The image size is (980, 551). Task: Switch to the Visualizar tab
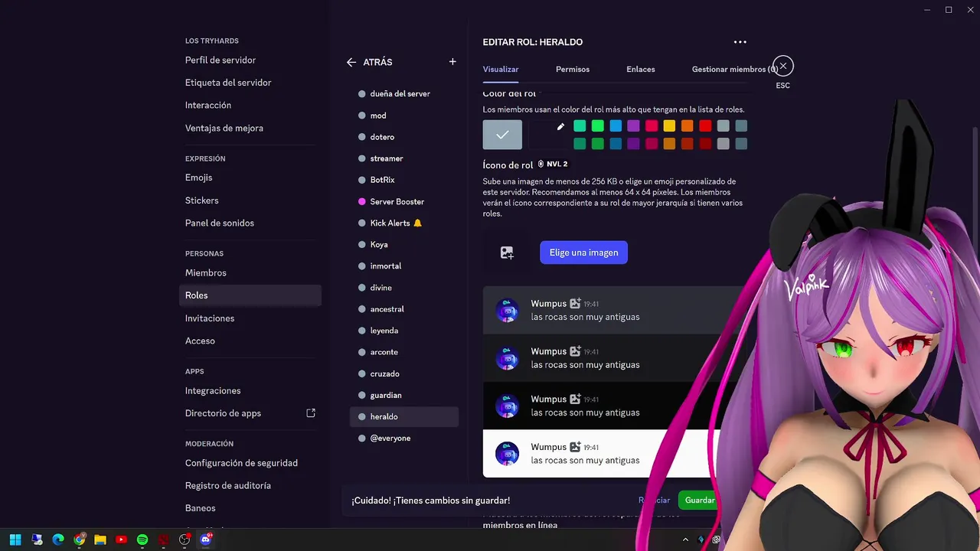[501, 69]
